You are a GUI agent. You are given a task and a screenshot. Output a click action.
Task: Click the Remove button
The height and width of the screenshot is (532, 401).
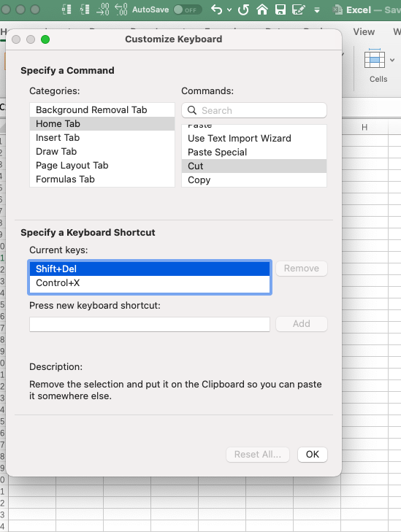click(x=302, y=269)
